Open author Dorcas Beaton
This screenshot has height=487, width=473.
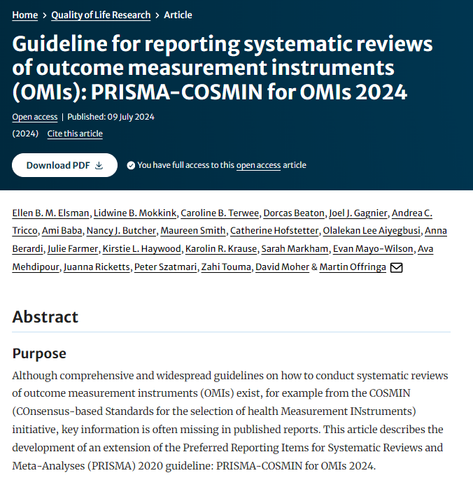point(294,213)
